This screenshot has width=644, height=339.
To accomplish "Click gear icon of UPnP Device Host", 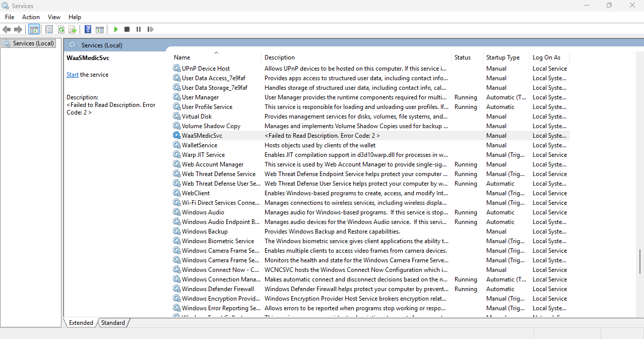I will pyautogui.click(x=176, y=68).
